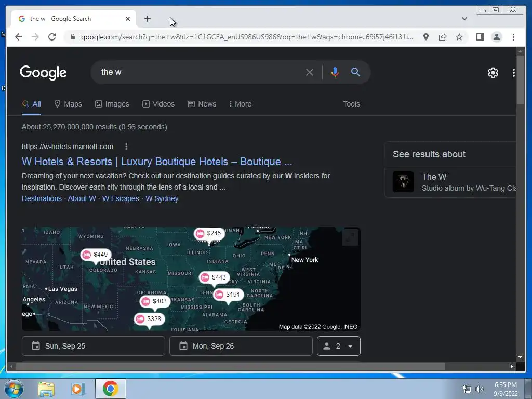This screenshot has width=532, height=399.
Task: Open the Chrome profile avatar icon
Action: 496,37
